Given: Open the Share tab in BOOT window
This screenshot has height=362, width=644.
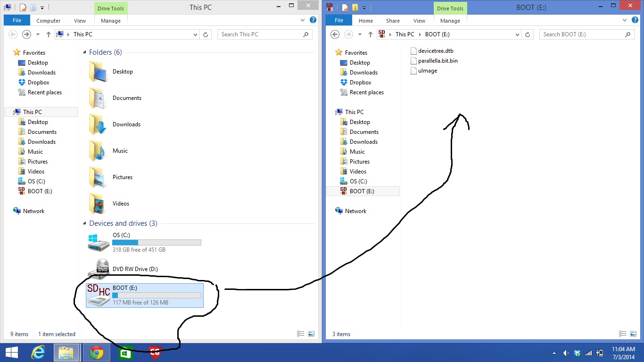Looking at the screenshot, I should (x=393, y=21).
